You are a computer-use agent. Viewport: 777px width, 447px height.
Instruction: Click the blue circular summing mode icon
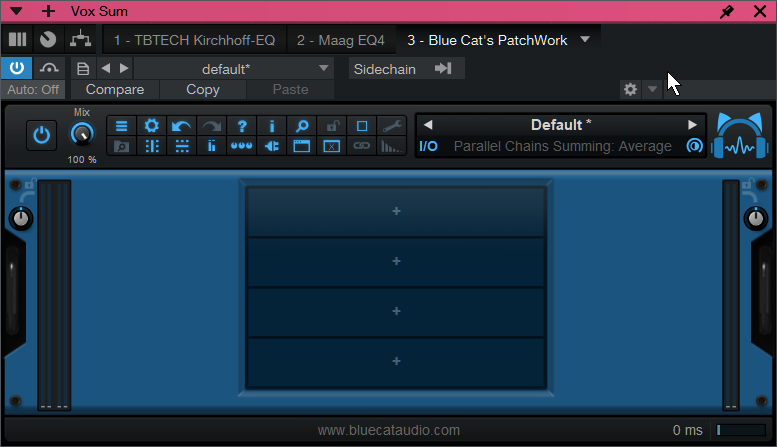[694, 146]
